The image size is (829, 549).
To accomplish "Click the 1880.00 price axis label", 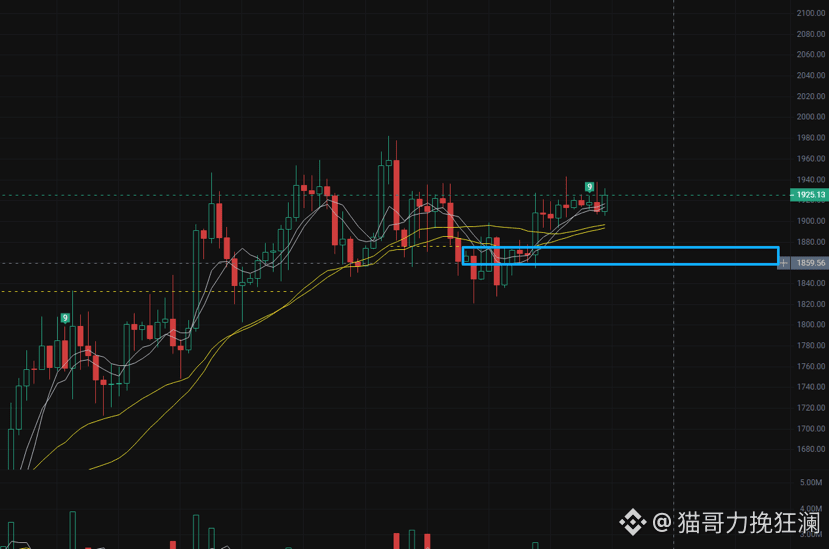I will (810, 242).
